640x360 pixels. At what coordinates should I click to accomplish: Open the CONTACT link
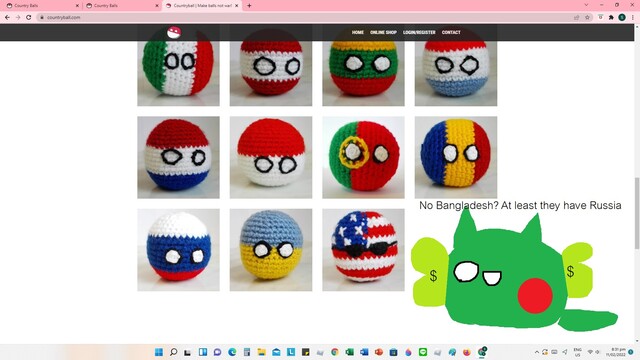pyautogui.click(x=451, y=32)
